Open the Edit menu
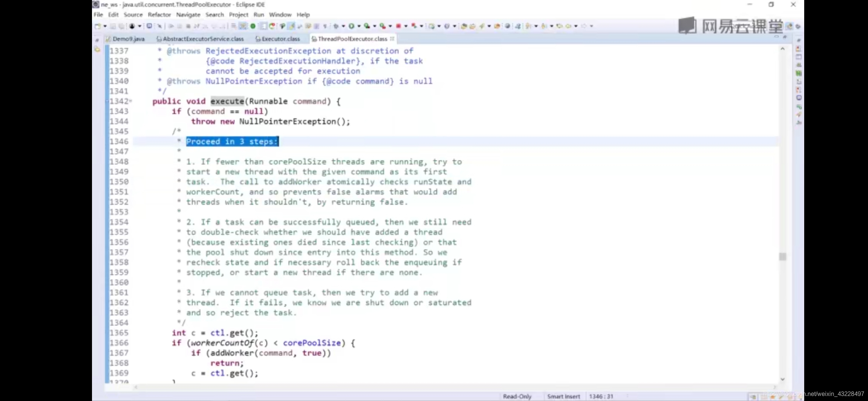This screenshot has height=401, width=868. point(113,14)
